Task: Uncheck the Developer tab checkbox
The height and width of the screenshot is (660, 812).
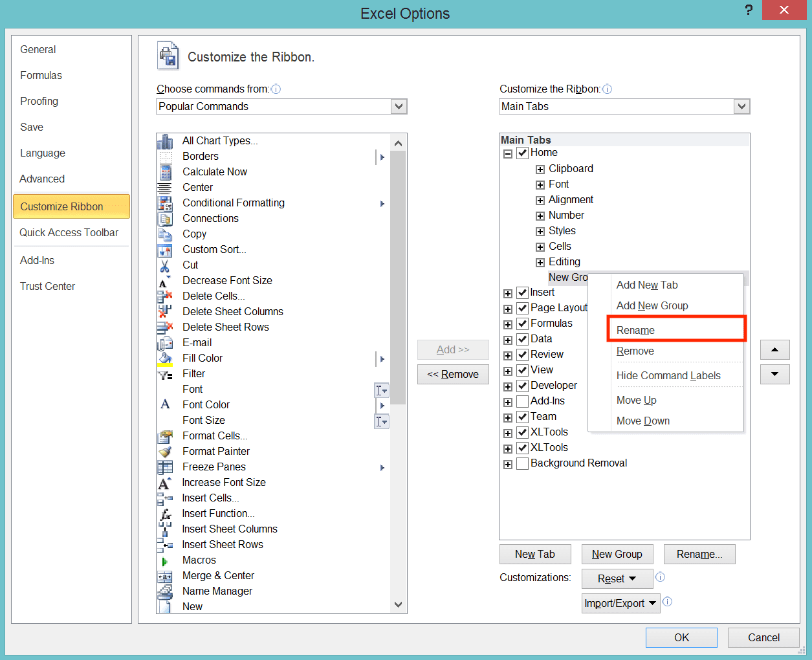Action: click(523, 386)
